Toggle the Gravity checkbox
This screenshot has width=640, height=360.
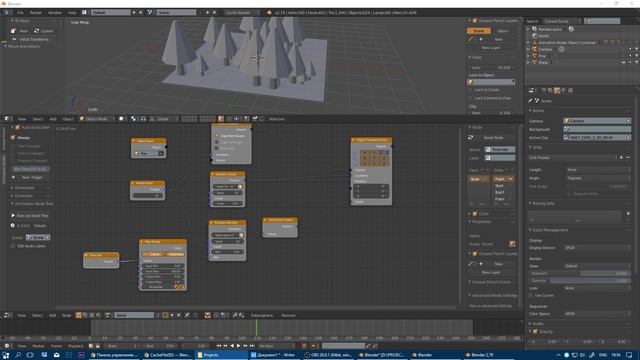[x=535, y=332]
